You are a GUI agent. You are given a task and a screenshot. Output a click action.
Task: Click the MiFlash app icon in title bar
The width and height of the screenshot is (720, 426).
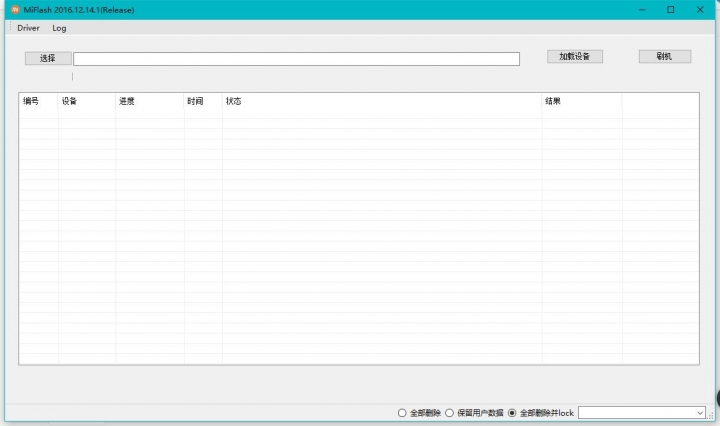(x=15, y=10)
